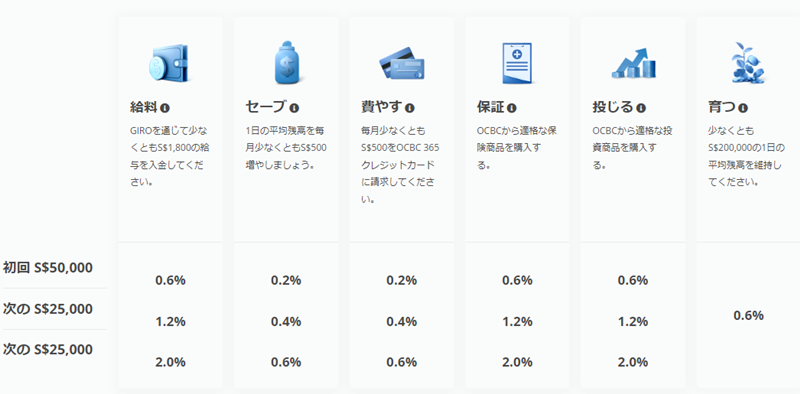Open the info tooltip next to 給料
Screen dimensions: 800x394
[164, 108]
